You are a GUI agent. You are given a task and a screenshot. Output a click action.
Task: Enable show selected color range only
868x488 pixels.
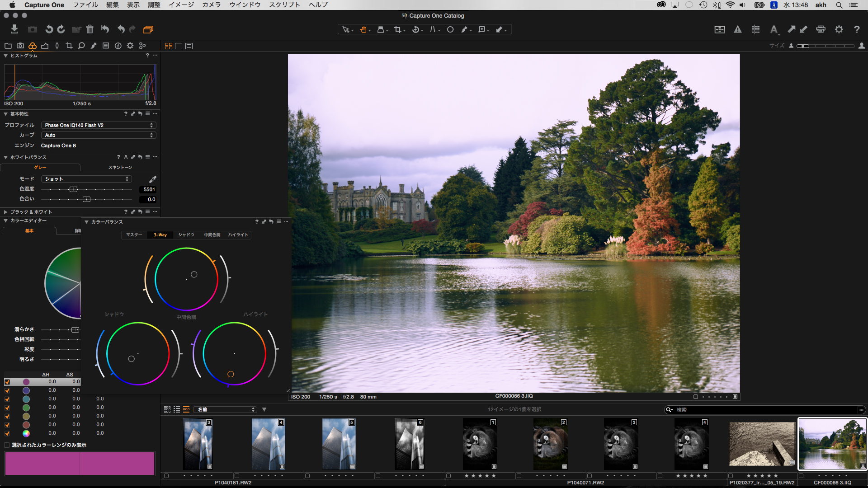pos(7,445)
